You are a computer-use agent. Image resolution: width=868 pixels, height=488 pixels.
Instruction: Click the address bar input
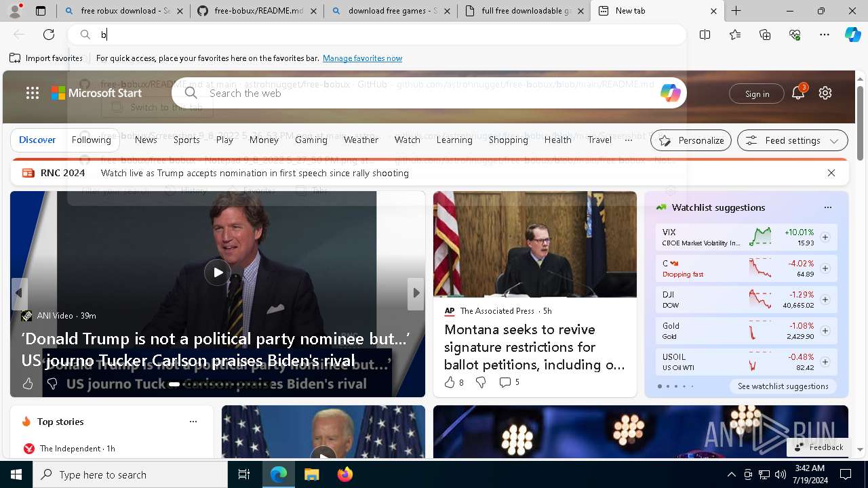376,35
